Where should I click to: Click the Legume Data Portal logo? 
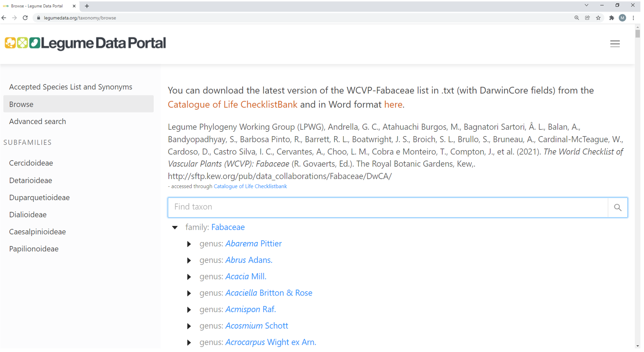pyautogui.click(x=85, y=43)
